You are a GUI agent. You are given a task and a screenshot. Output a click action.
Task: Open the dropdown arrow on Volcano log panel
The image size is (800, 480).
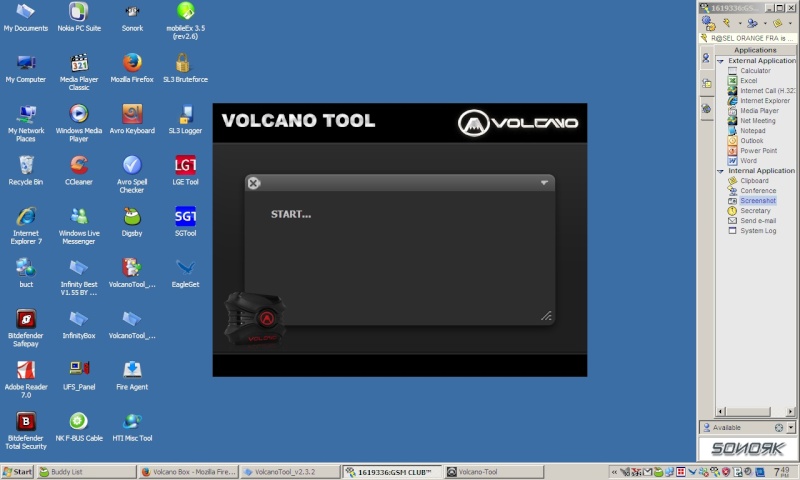[x=544, y=183]
